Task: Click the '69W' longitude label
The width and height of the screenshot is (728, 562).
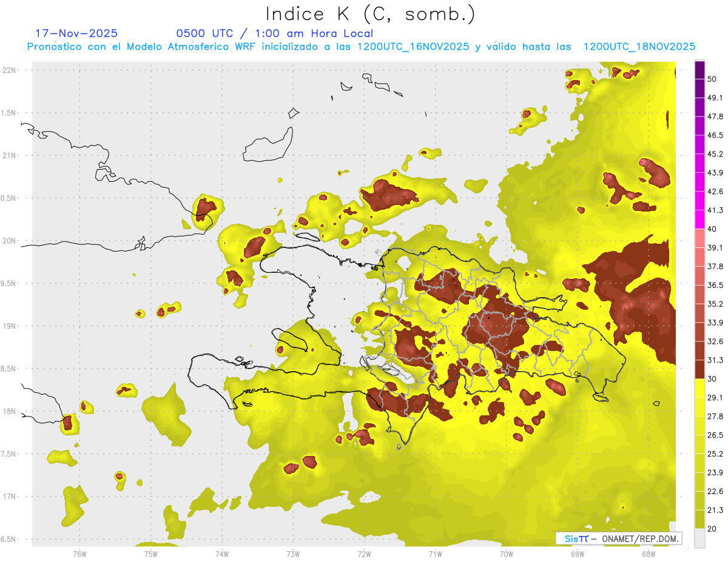Action: tap(578, 554)
